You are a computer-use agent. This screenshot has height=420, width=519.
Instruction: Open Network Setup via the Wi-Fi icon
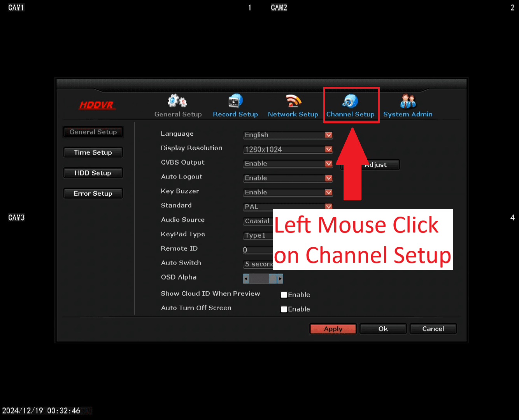point(293,101)
